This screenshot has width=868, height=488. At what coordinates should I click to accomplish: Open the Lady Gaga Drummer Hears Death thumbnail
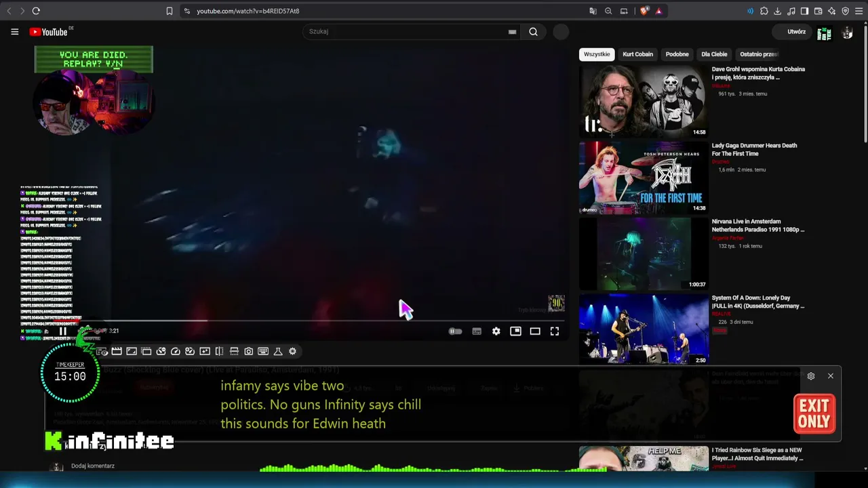(x=644, y=178)
